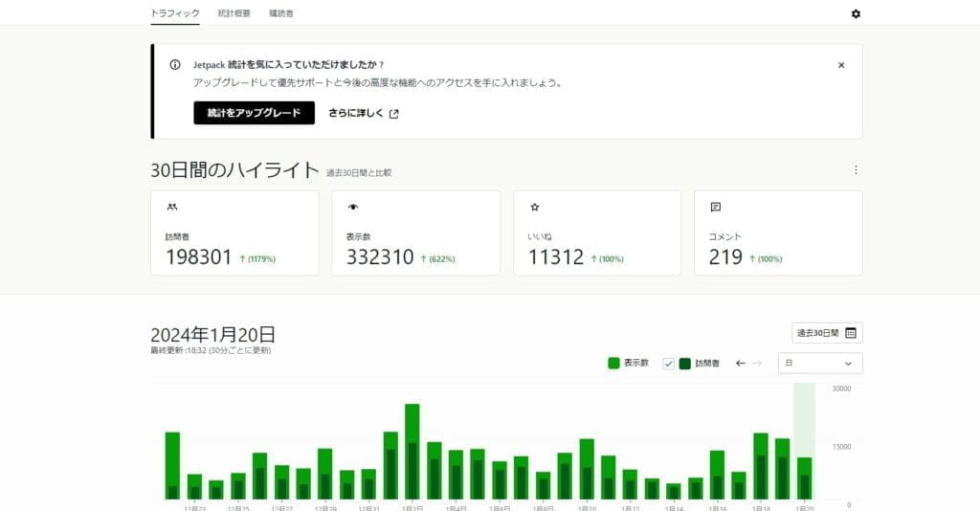Toggle the 訪問者 checkbox in chart legend
This screenshot has width=980, height=511.
669,364
